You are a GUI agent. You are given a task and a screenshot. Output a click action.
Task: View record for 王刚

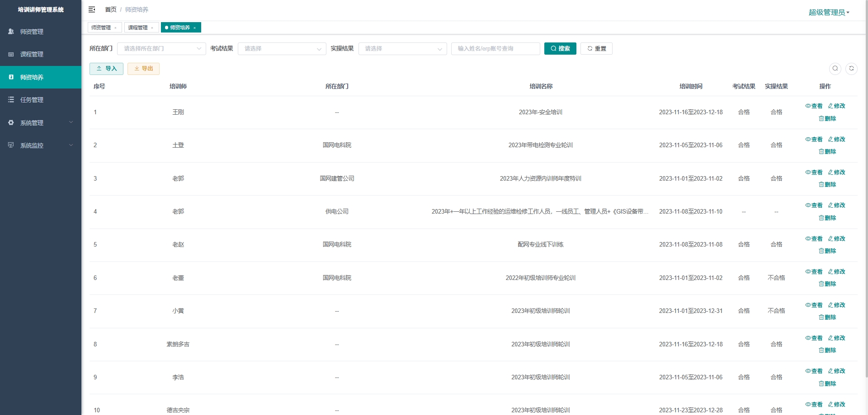pos(814,106)
